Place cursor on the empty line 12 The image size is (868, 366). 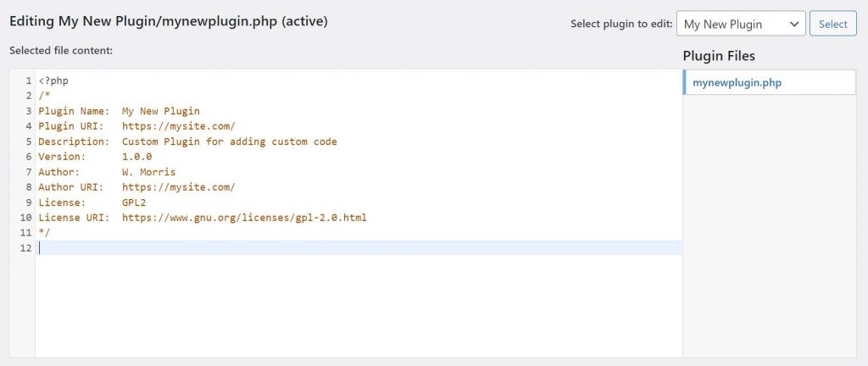[339, 247]
